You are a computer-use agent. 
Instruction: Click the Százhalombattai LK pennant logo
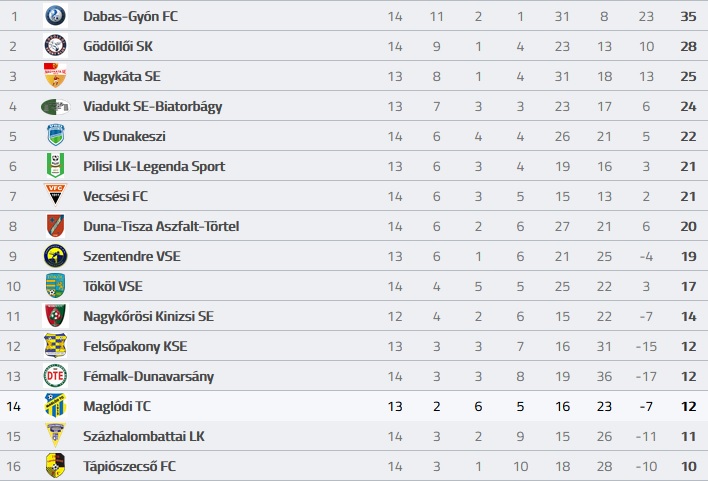tap(56, 435)
